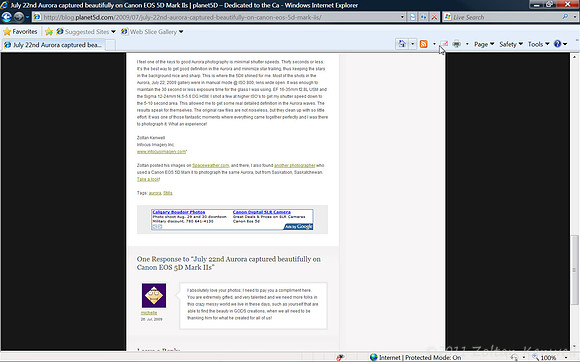The height and width of the screenshot is (362, 580).
Task: Click the 'Take a look' link
Action: [148, 179]
